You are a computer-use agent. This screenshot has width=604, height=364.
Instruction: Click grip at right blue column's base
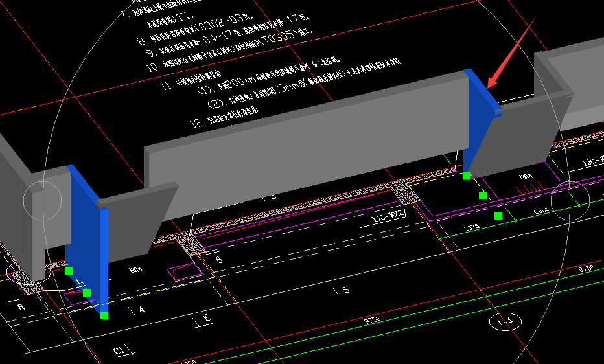pos(467,176)
